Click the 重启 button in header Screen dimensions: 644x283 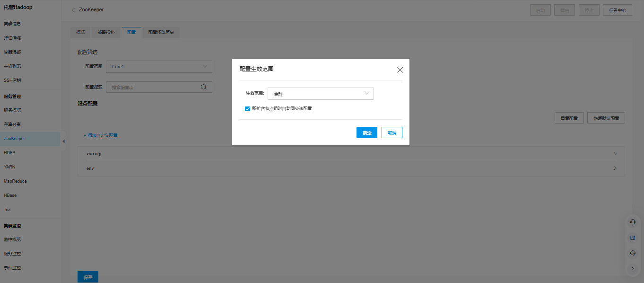click(565, 10)
